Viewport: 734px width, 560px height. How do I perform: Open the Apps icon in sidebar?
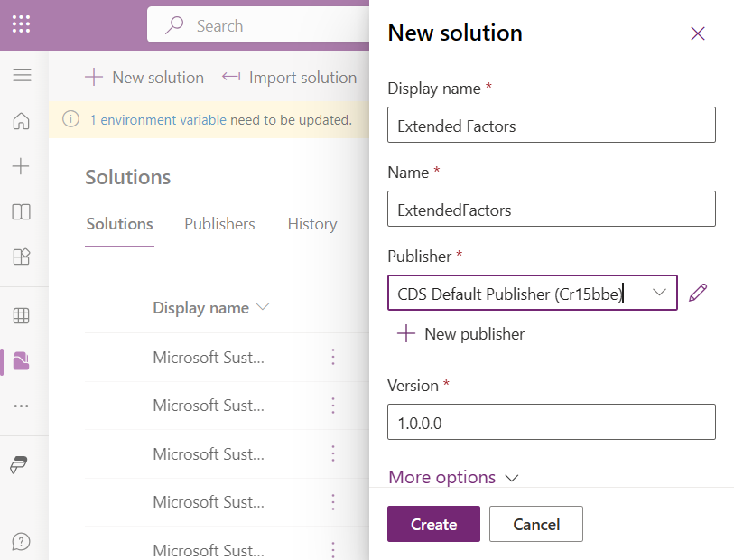click(21, 257)
